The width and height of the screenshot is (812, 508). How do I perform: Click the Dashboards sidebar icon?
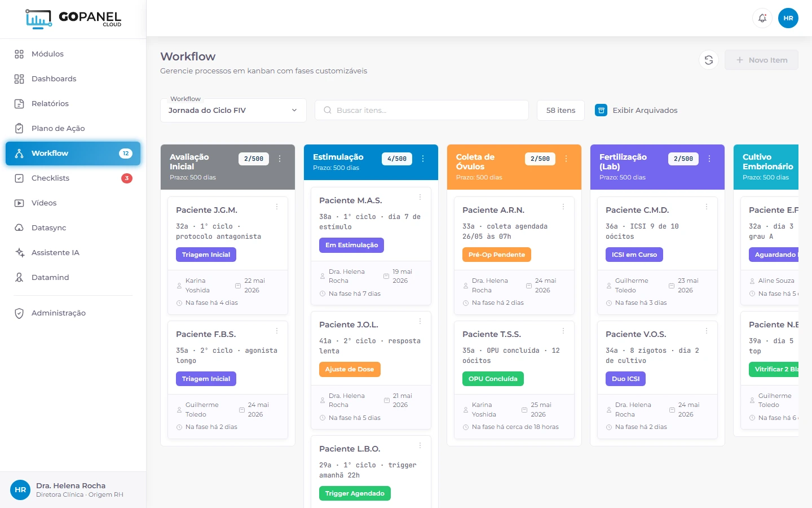click(x=19, y=79)
